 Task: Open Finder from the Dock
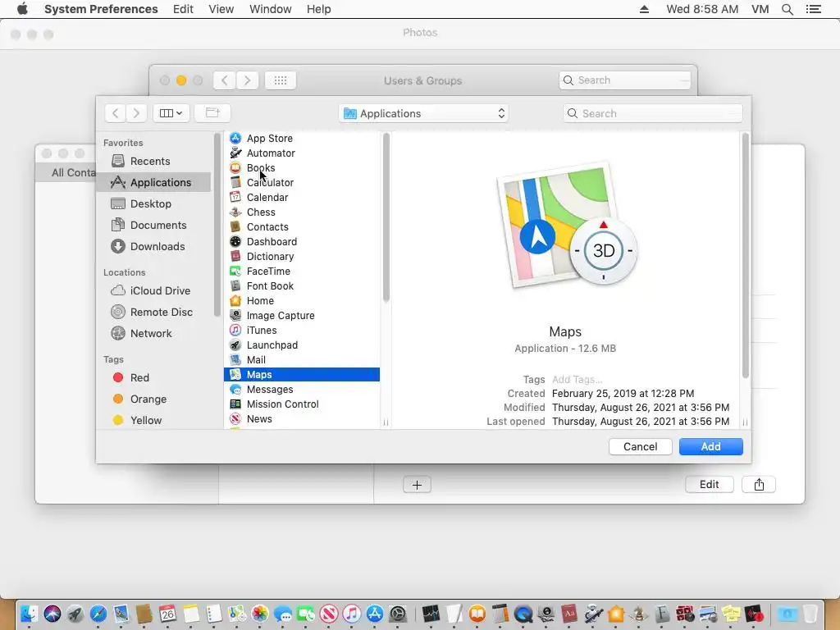tap(29, 614)
